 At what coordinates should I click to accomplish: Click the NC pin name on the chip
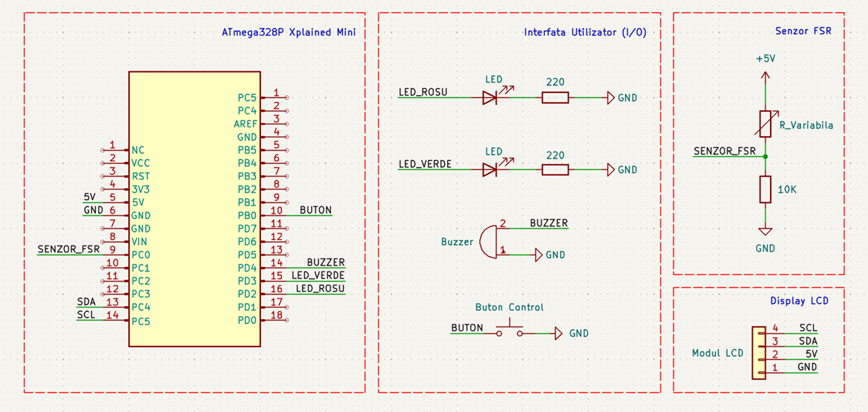click(x=138, y=150)
